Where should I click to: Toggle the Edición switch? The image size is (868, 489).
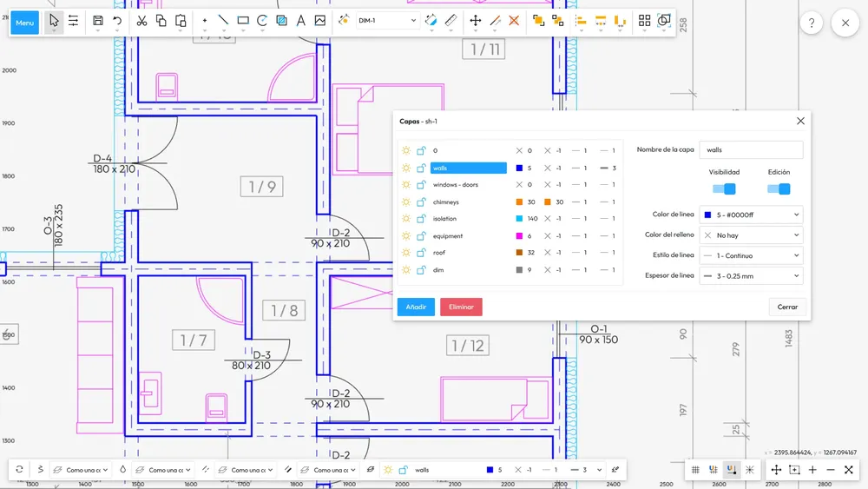pos(779,189)
